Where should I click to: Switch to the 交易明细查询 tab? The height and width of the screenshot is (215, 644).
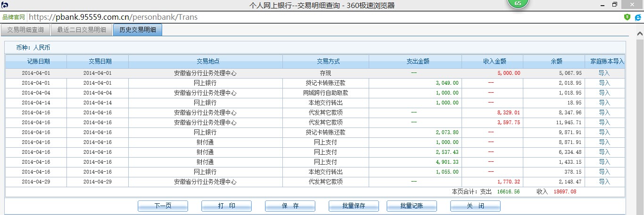[25, 30]
